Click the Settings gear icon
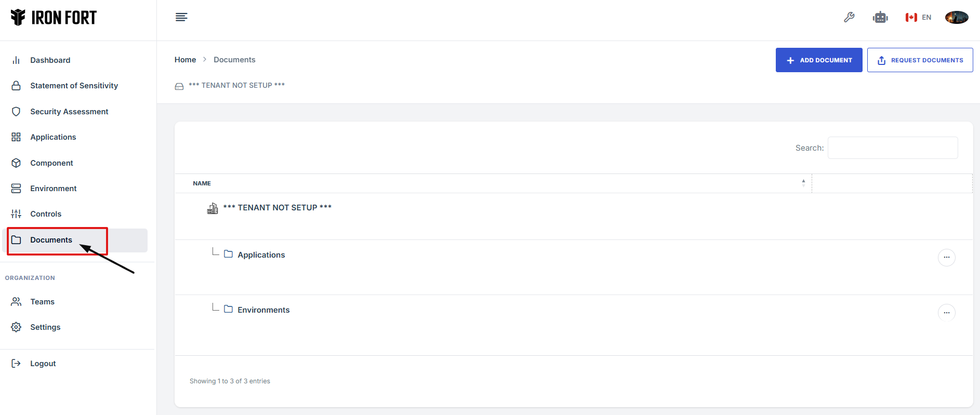 (x=16, y=327)
